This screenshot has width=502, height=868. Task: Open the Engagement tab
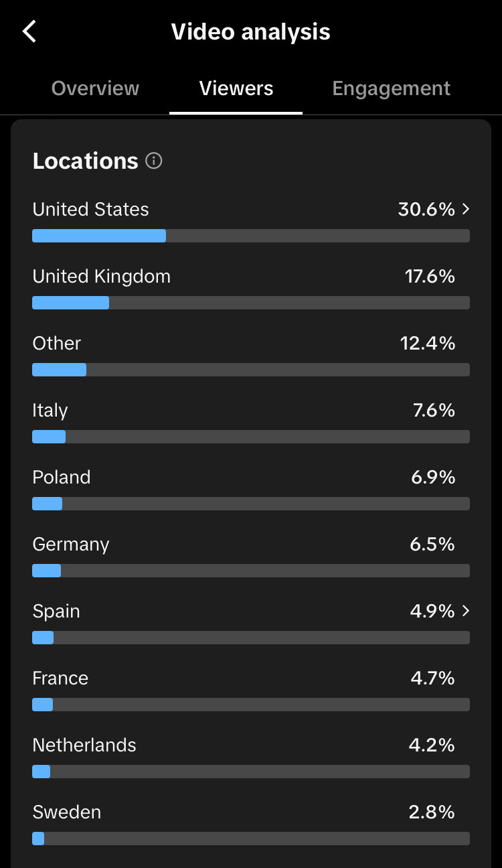pyautogui.click(x=392, y=88)
